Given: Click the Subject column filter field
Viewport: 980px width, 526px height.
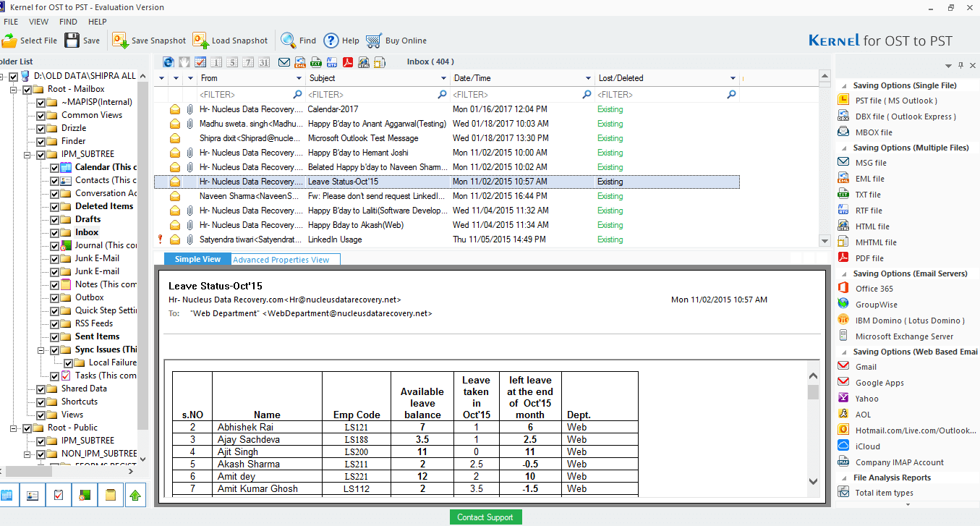Looking at the screenshot, I should (x=378, y=94).
